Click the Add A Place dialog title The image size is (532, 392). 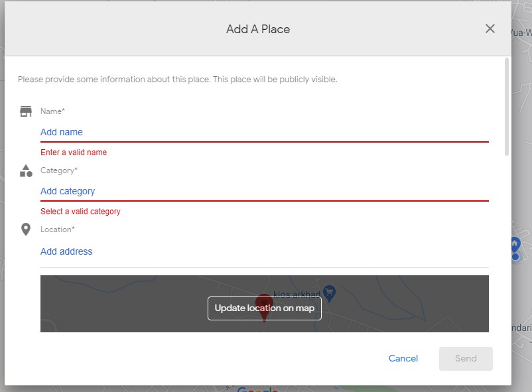258,29
